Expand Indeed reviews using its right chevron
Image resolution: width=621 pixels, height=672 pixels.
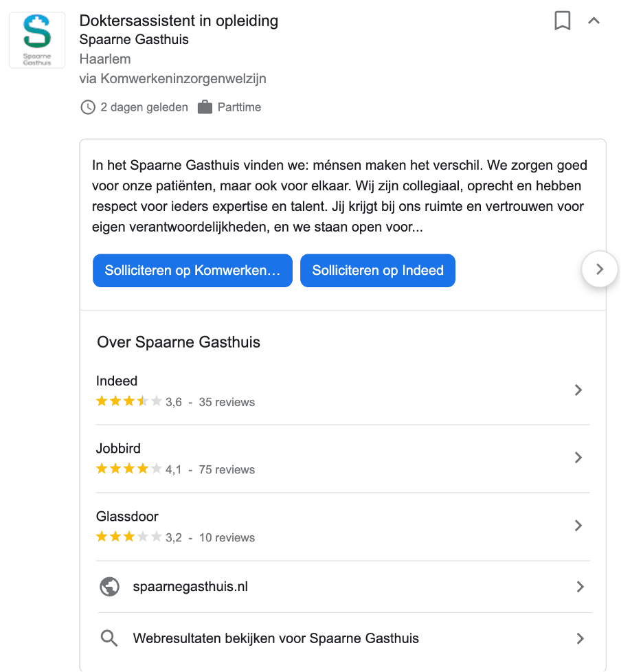point(578,390)
